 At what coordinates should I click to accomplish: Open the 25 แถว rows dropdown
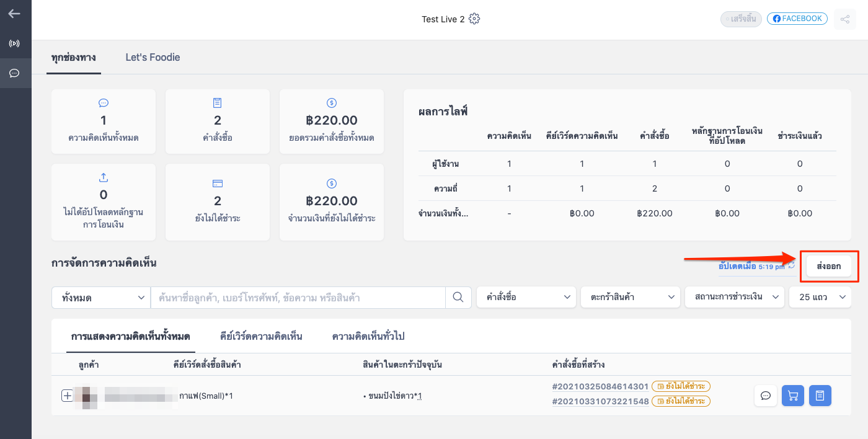[x=820, y=298]
